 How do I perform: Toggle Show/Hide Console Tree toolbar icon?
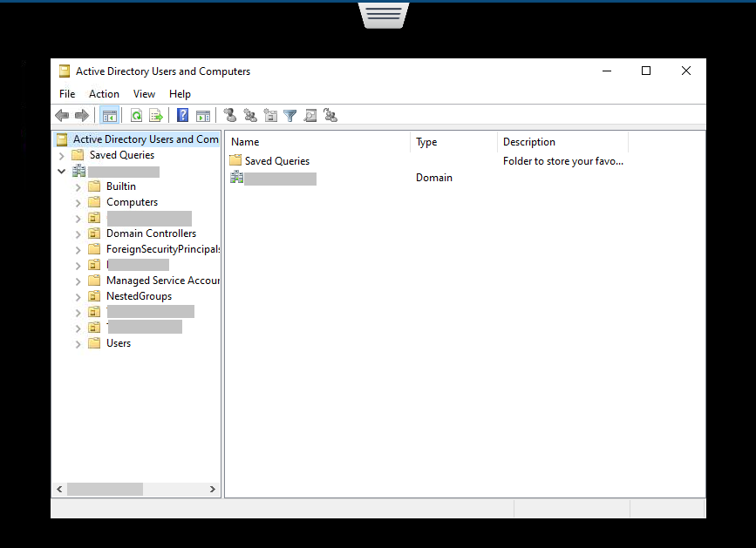110,115
